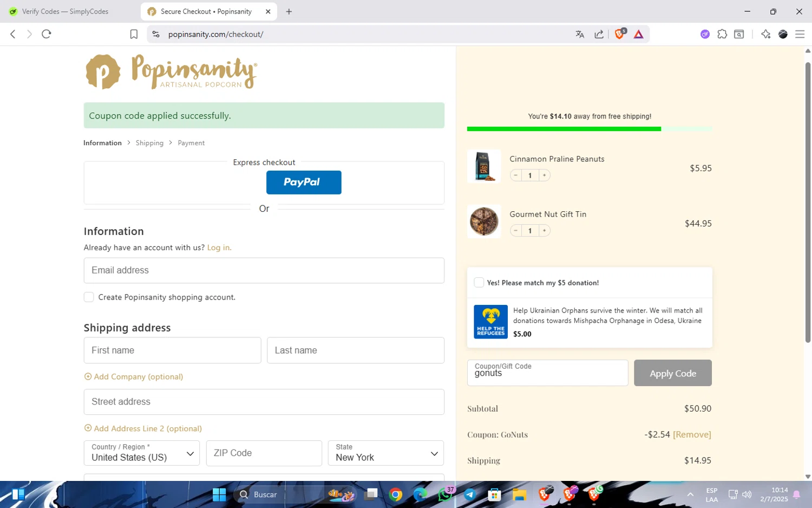Click the Gourmet Nut Gift Tin thumbnail
The width and height of the screenshot is (812, 508).
pyautogui.click(x=484, y=222)
